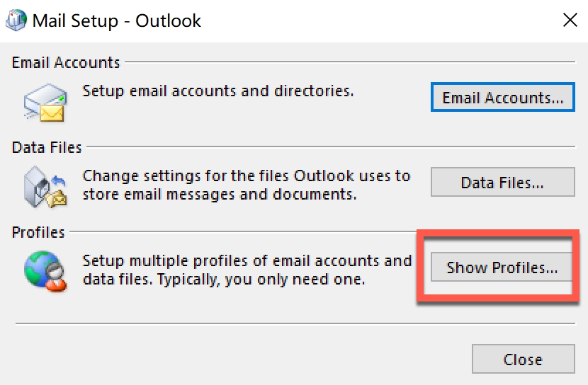Click the "Change settings for the files" description
Screen dimensions: 588x385
click(246, 184)
